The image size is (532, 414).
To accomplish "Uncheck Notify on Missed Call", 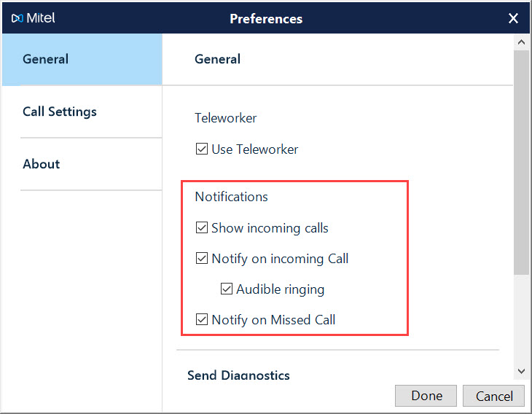I will tap(202, 320).
